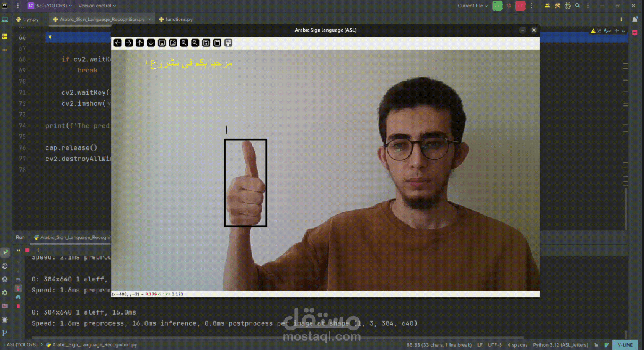Copy image to clipboard in ASL window
This screenshot has width=644, height=350.
[x=218, y=43]
